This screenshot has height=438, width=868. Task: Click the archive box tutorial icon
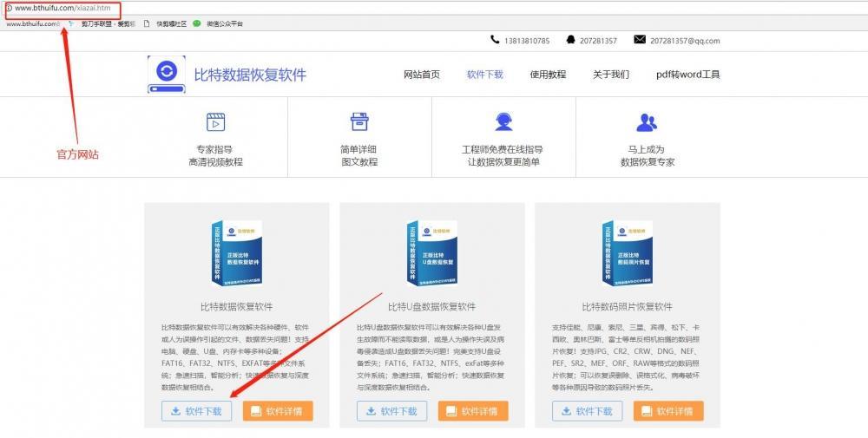click(360, 121)
